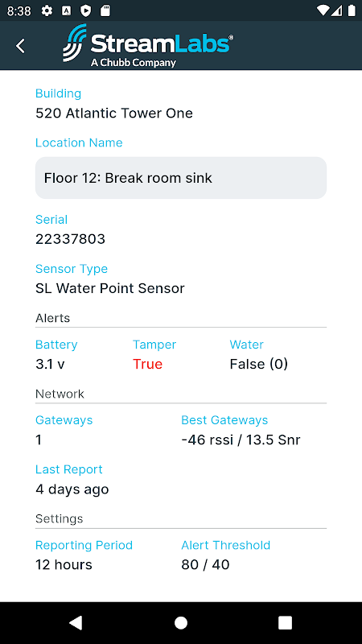362x644 pixels.
Task: Tap the battery status bar icon
Action: (x=352, y=10)
